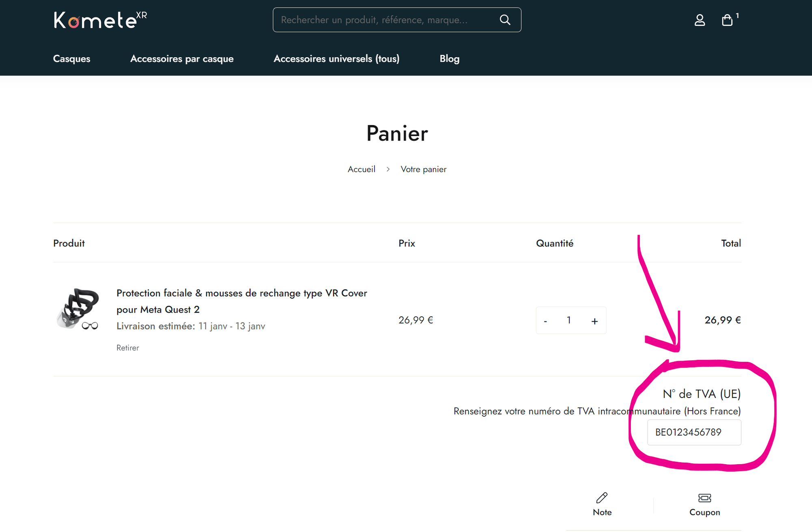This screenshot has height=532, width=812.
Task: Click the Votre panier breadcrumb
Action: pos(423,169)
